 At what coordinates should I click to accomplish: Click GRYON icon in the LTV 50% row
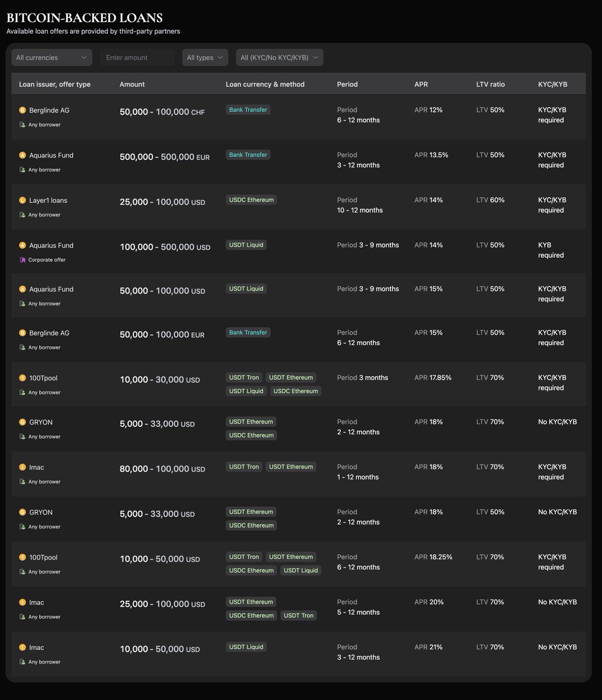point(23,512)
